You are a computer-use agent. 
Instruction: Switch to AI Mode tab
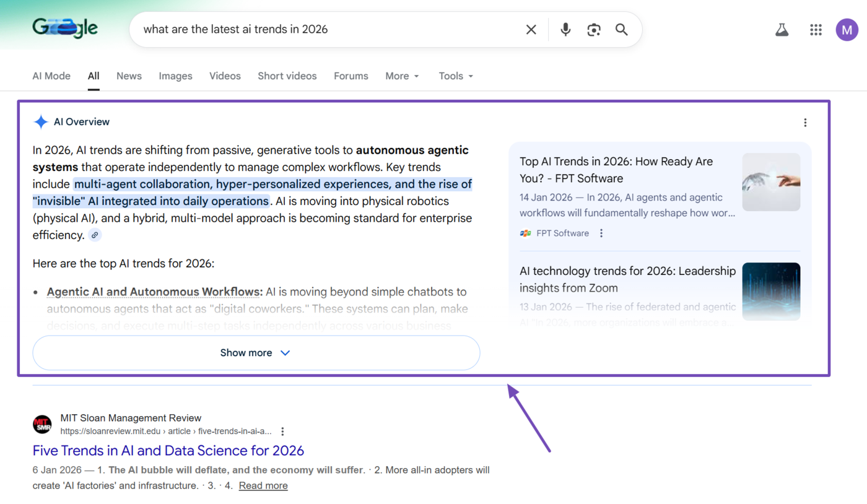pyautogui.click(x=51, y=76)
